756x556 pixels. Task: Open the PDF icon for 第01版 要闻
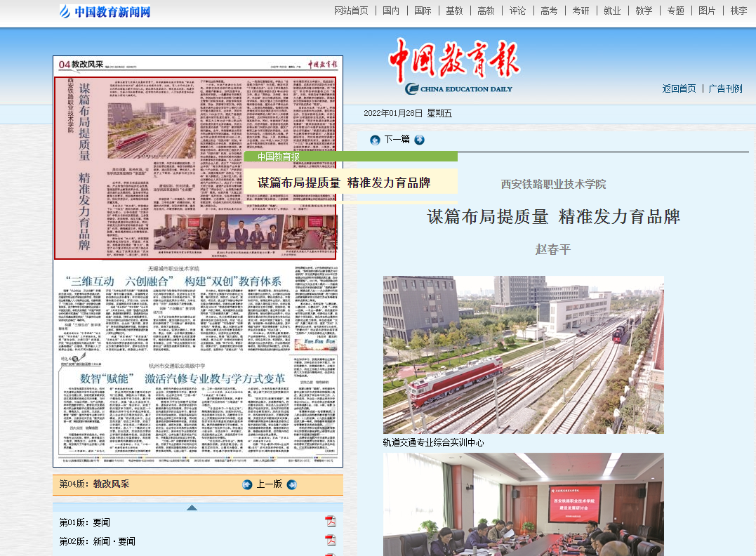coord(331,521)
